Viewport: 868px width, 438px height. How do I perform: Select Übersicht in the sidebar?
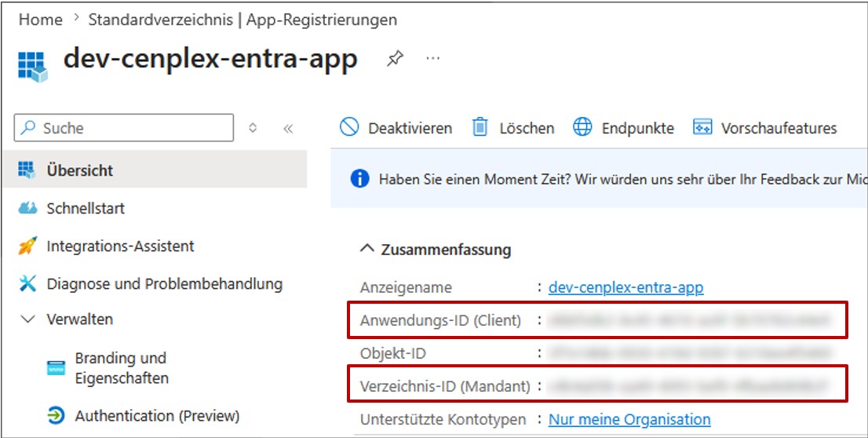[x=155, y=170]
